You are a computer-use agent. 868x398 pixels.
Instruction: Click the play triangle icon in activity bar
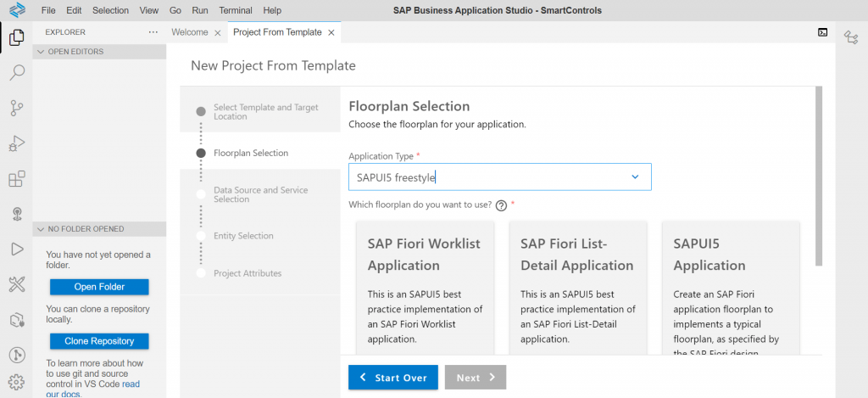[17, 249]
